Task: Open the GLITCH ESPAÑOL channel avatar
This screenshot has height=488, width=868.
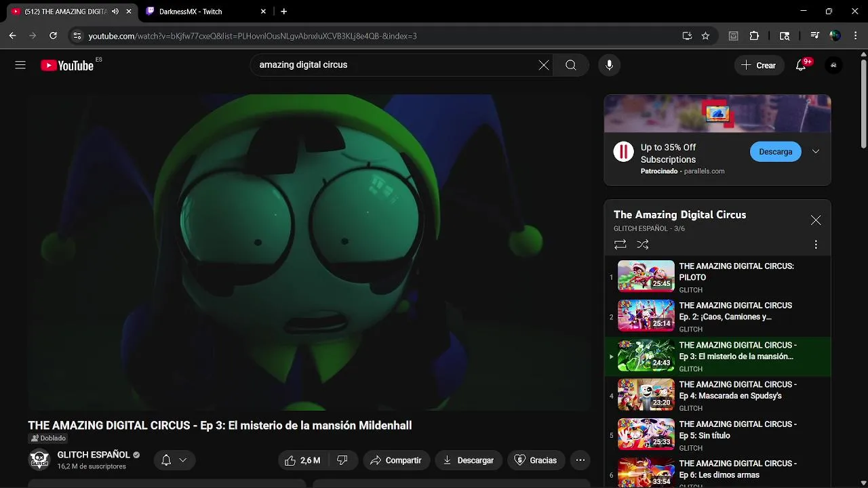Action: 39,460
